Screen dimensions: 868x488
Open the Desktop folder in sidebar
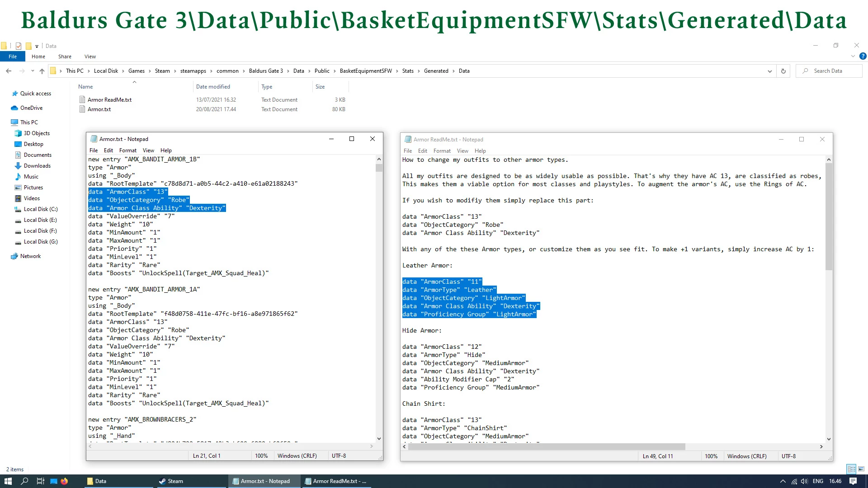[33, 144]
